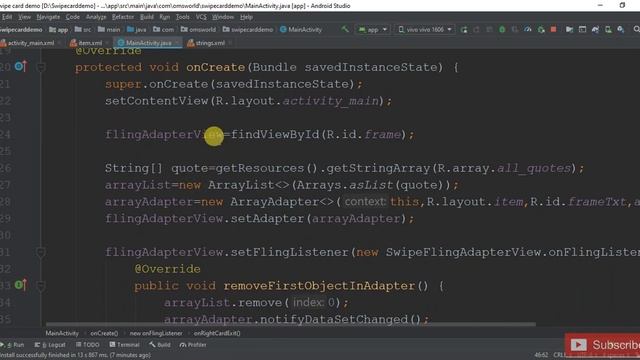Open the AVD Manager icon
The width and height of the screenshot is (640, 360).
[608, 29]
